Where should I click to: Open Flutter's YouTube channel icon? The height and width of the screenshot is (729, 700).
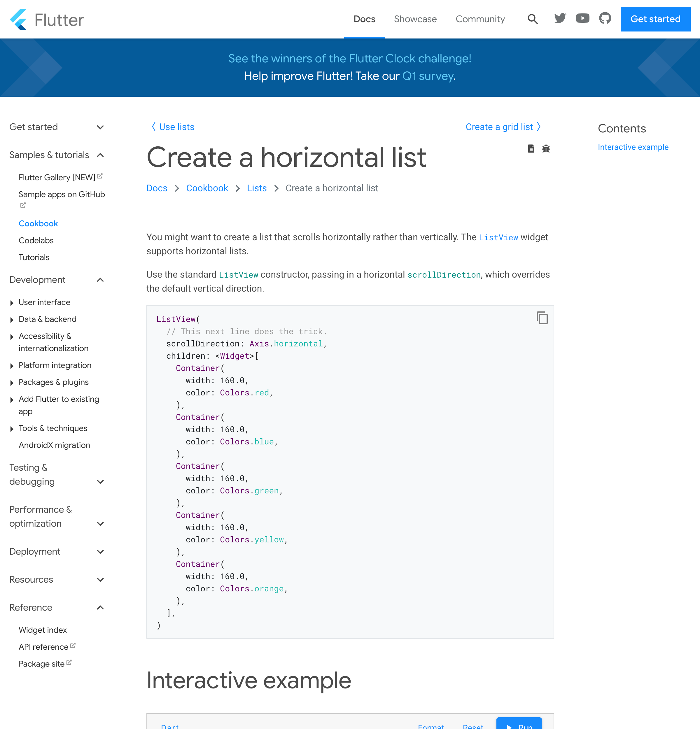pyautogui.click(x=582, y=18)
